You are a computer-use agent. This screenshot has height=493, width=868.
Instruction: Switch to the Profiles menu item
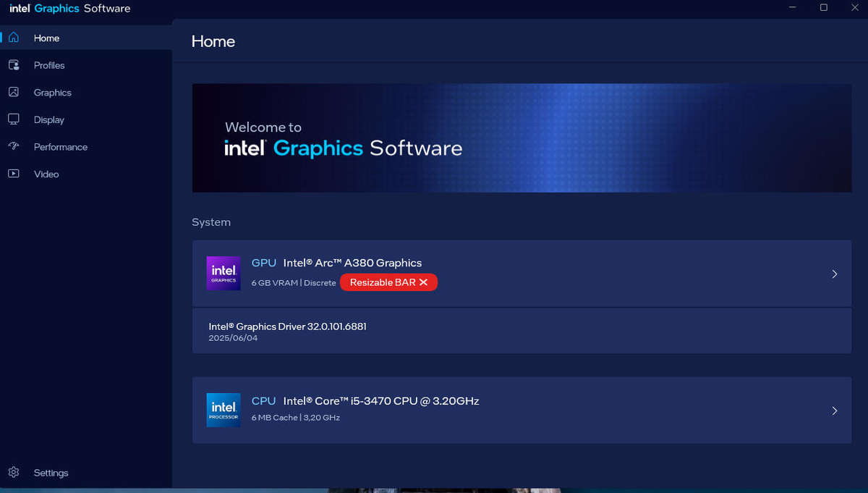click(x=49, y=65)
